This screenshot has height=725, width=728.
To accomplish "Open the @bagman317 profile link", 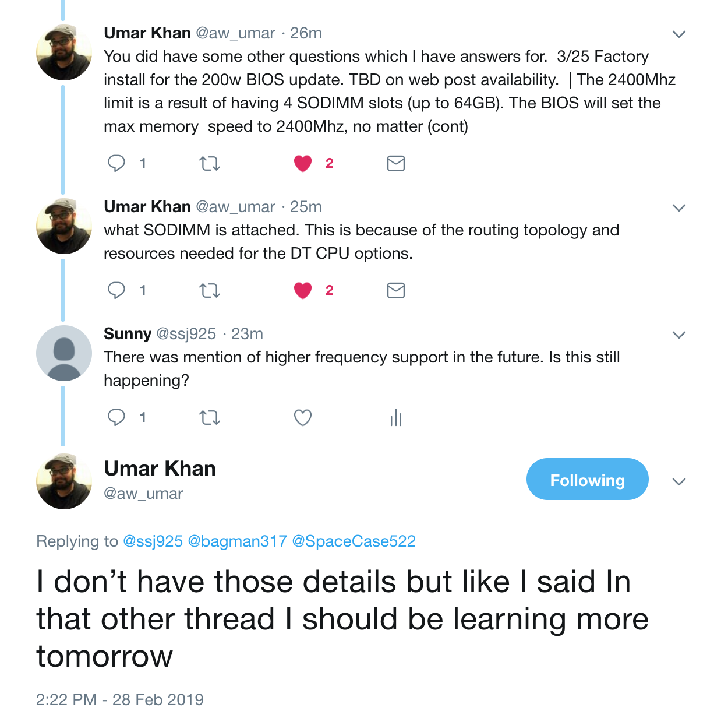I will tap(237, 541).
